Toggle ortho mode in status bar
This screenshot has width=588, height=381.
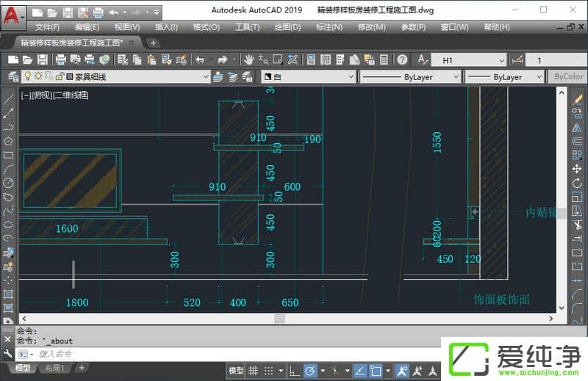pyautogui.click(x=295, y=371)
